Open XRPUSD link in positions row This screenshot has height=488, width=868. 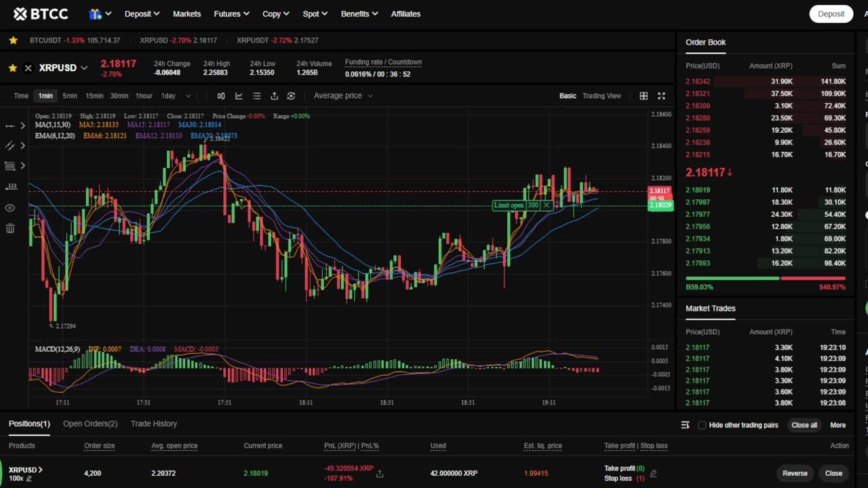pyautogui.click(x=26, y=470)
